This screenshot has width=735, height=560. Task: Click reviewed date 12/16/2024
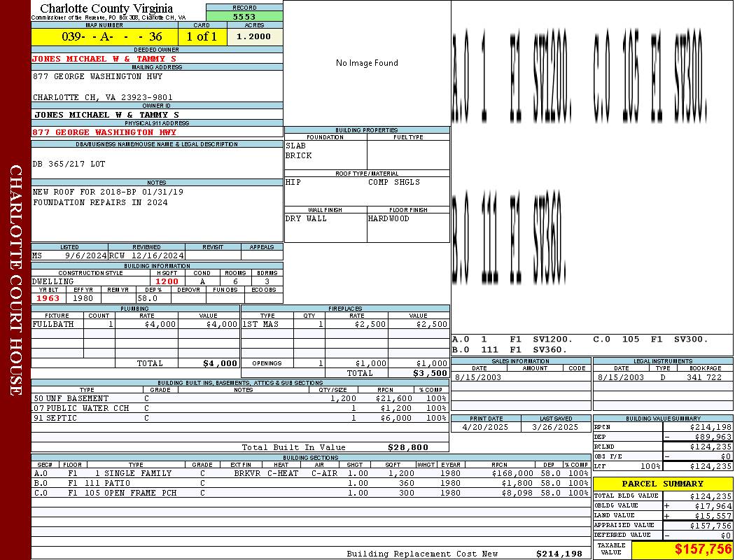(157, 256)
